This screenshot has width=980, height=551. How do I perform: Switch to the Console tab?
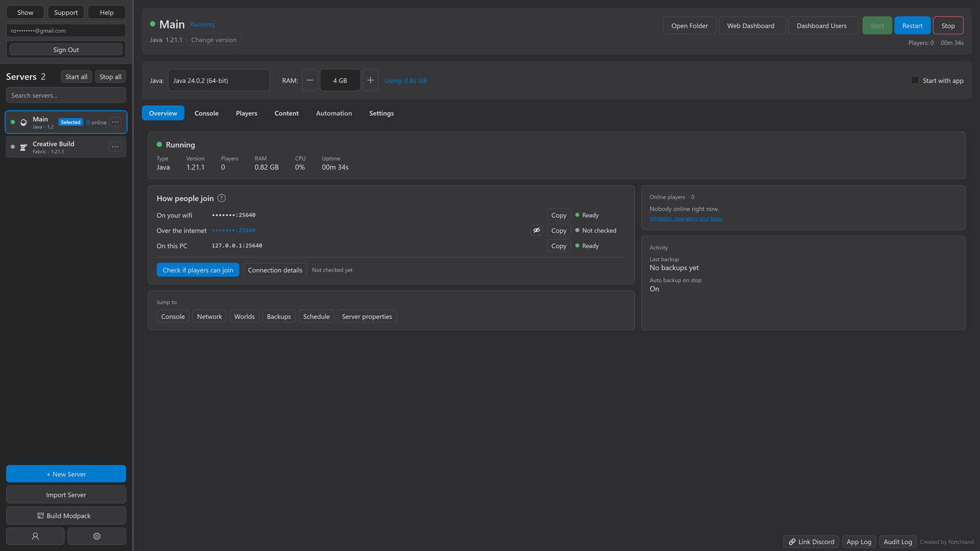(206, 113)
